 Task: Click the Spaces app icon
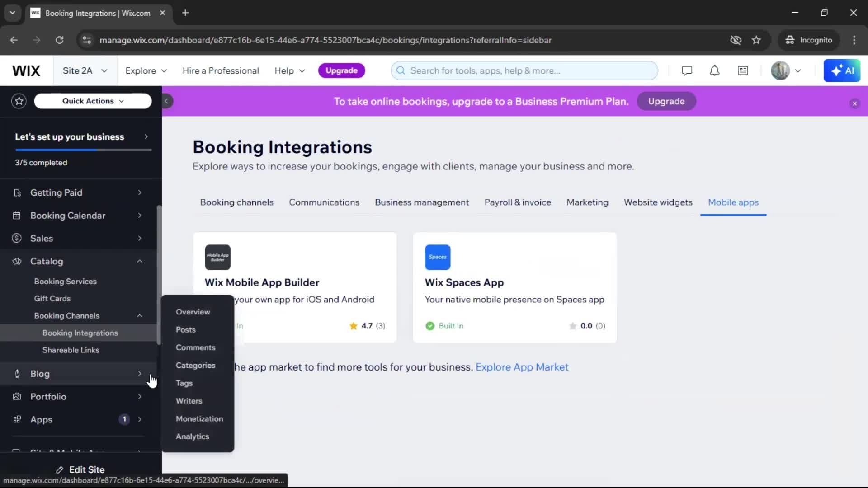[438, 257]
